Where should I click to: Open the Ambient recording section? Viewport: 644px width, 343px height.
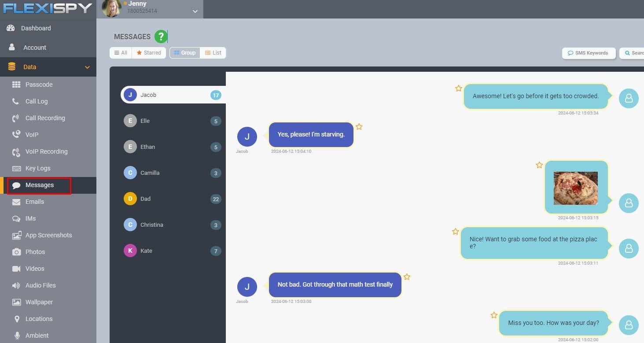coord(37,336)
